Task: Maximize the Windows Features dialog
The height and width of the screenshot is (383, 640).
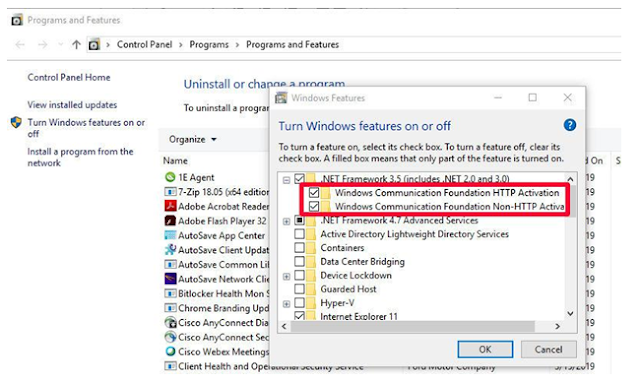Action: 532,98
